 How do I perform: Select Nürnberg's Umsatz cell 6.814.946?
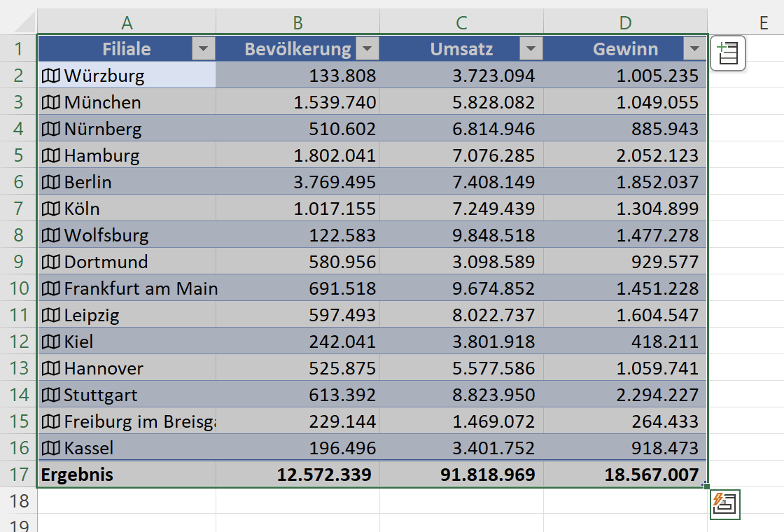click(x=461, y=129)
